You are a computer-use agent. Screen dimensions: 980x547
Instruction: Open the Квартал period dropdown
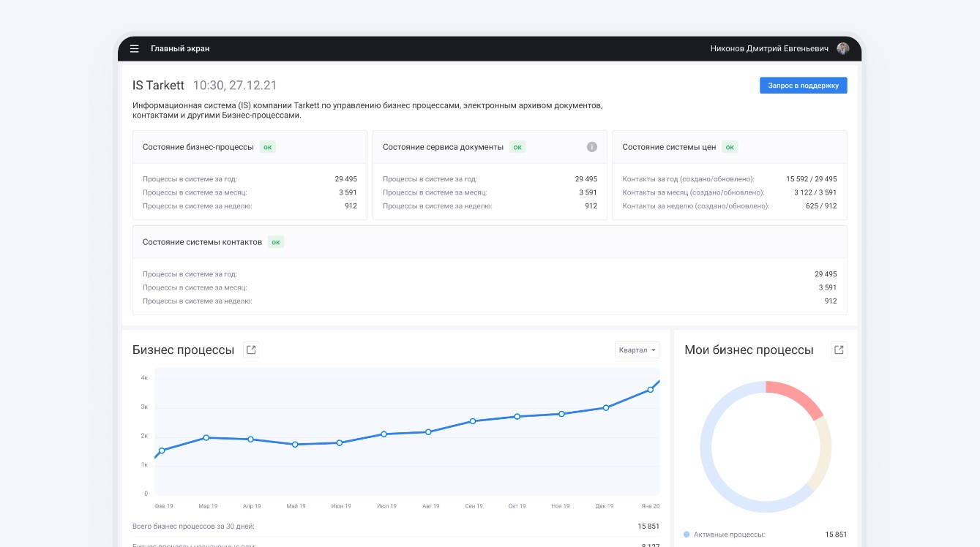point(637,350)
